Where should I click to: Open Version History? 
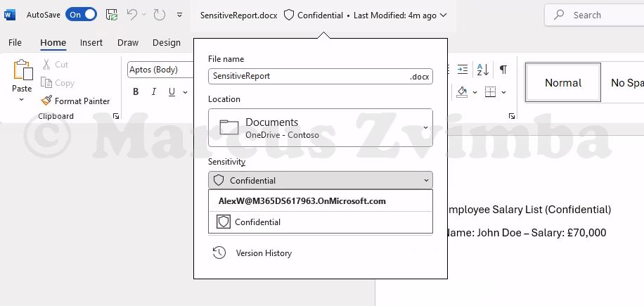click(x=263, y=253)
